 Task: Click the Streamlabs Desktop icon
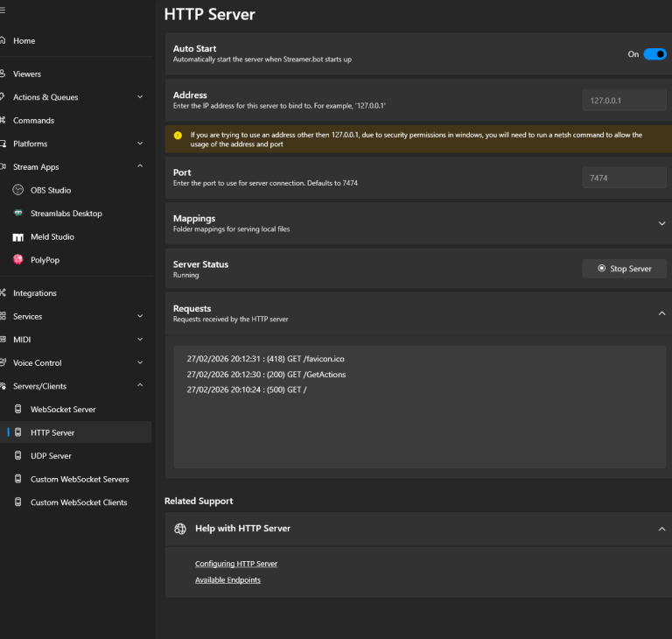point(18,214)
